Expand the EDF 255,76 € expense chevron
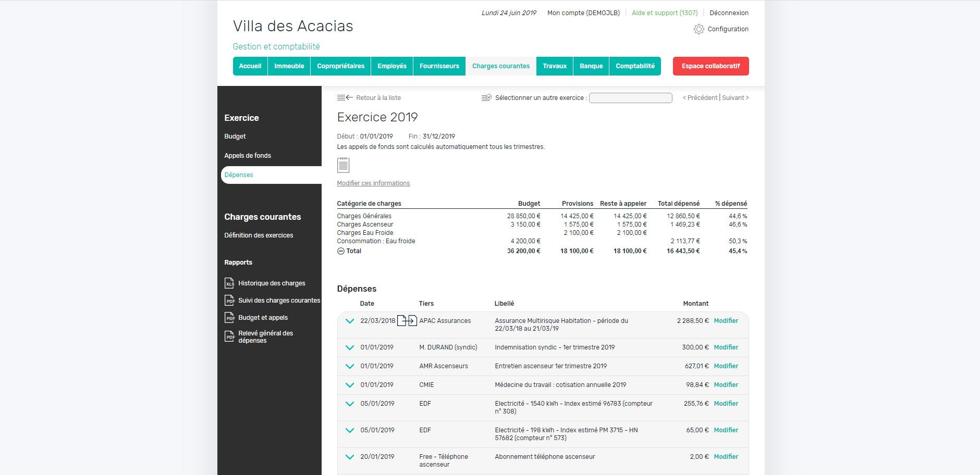 (x=350, y=404)
